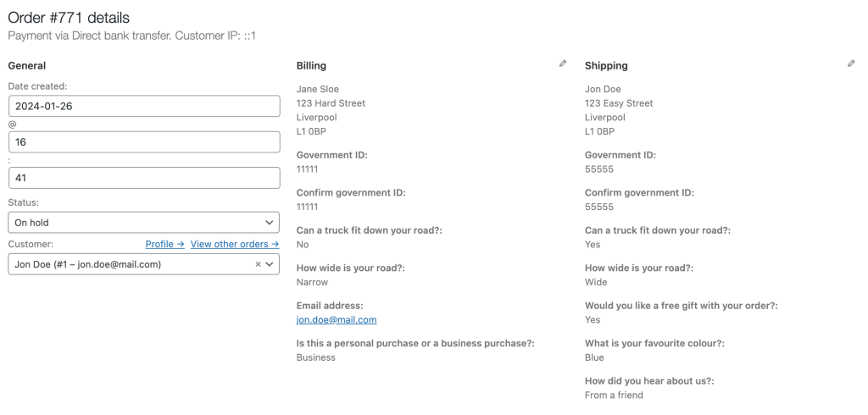The height and width of the screenshot is (415, 868).
Task: Click the General section heading
Action: (27, 66)
